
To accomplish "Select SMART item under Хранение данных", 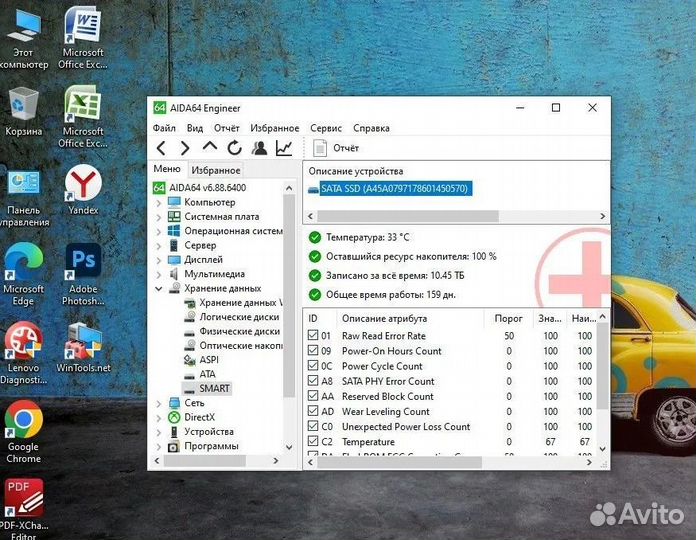I will 214,388.
